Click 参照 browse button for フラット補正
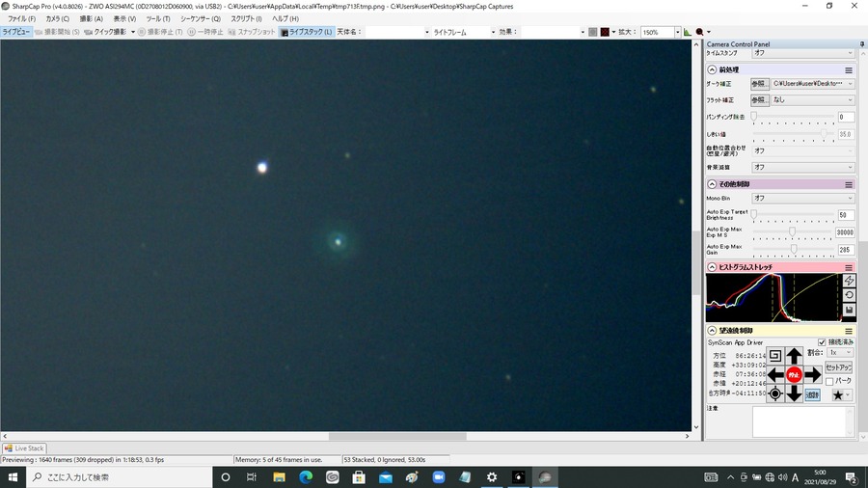Viewport: 868px width, 488px height. tap(760, 100)
